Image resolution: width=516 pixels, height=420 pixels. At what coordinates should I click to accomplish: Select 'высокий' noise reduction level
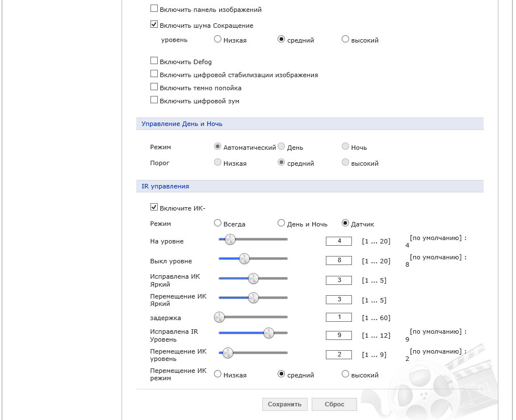tap(345, 40)
